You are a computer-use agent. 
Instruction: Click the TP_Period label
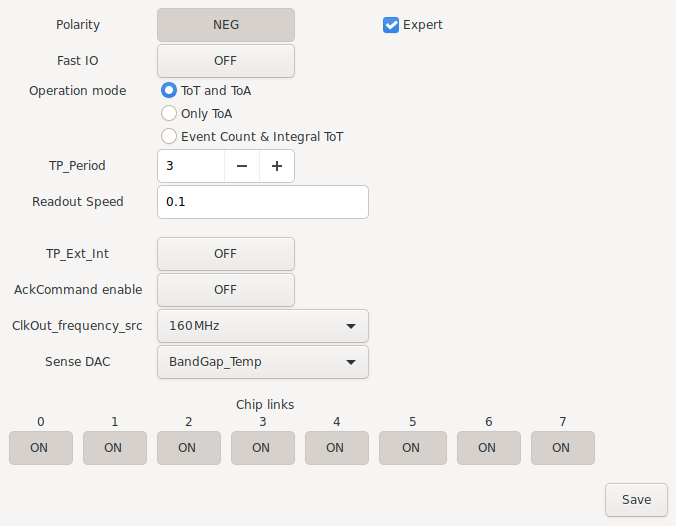click(x=77, y=166)
